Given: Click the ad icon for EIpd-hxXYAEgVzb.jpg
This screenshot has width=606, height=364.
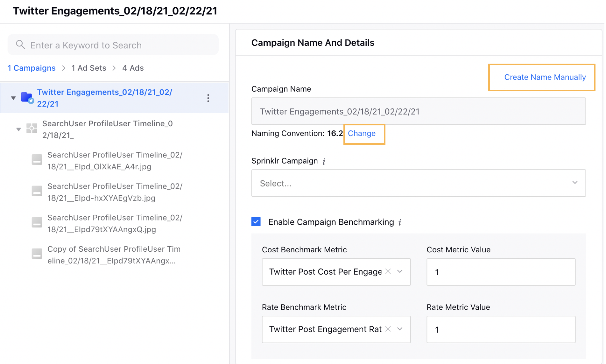Looking at the screenshot, I should coord(37,191).
